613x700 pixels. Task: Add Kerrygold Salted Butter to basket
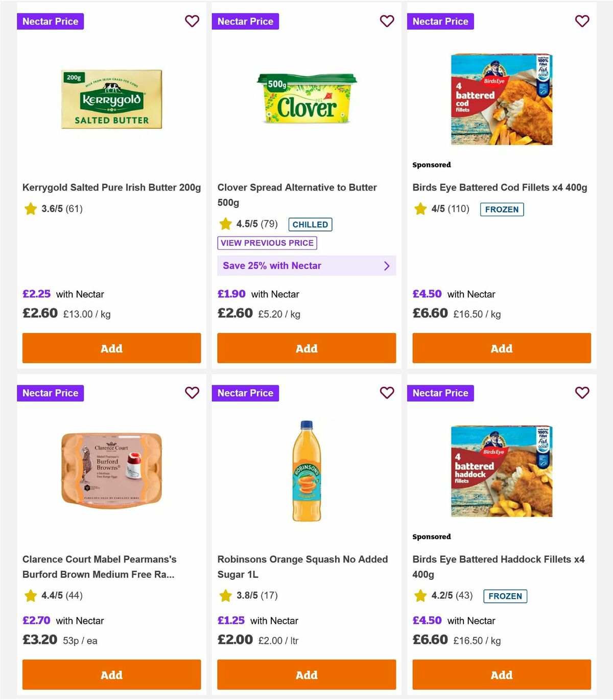[111, 348]
